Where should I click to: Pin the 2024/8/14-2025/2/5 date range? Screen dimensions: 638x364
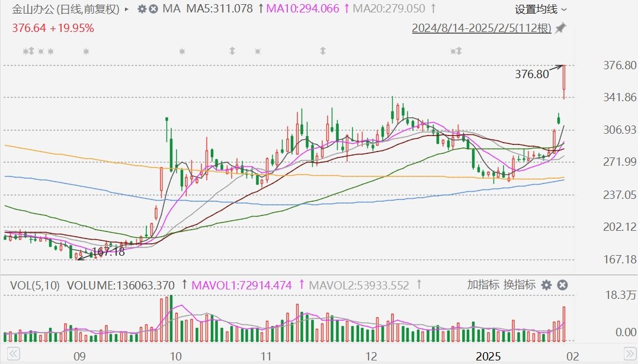[560, 28]
